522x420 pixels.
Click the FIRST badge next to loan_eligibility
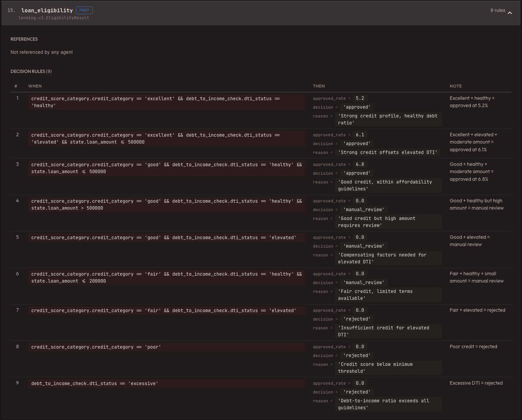(x=84, y=10)
